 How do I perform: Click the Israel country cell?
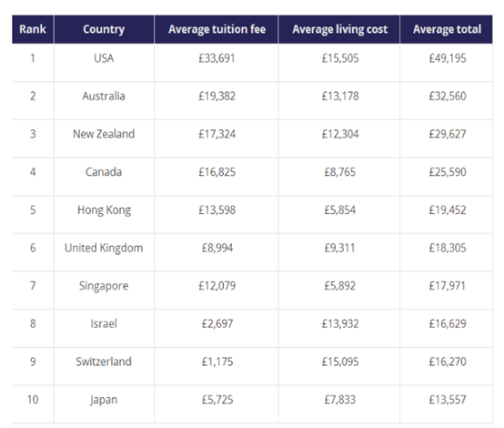pos(104,324)
